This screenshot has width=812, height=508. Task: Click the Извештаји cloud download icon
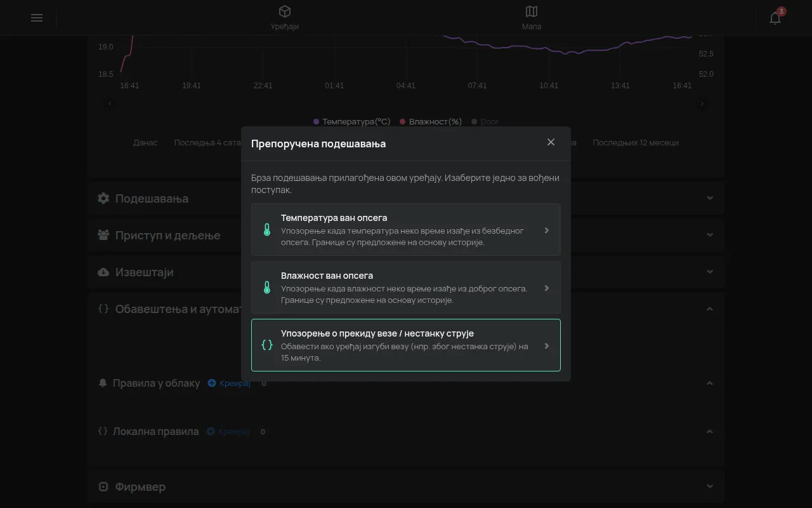pos(103,272)
